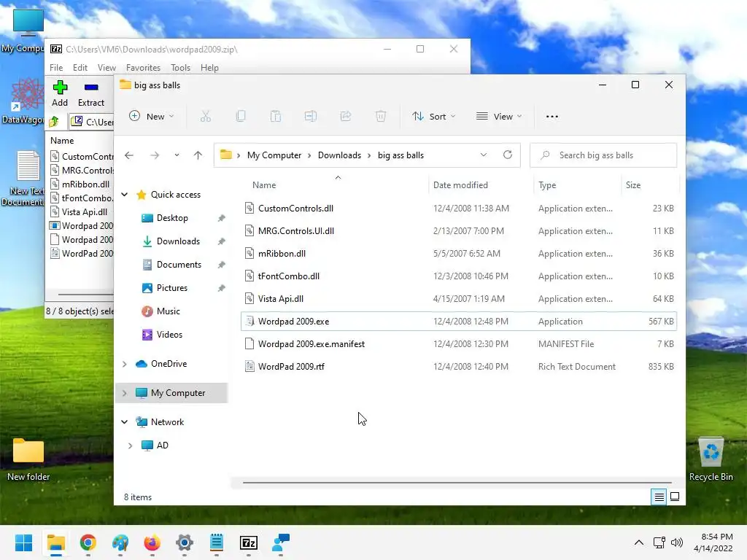747x560 pixels.
Task: Expand the My Computer tree node
Action: click(125, 393)
